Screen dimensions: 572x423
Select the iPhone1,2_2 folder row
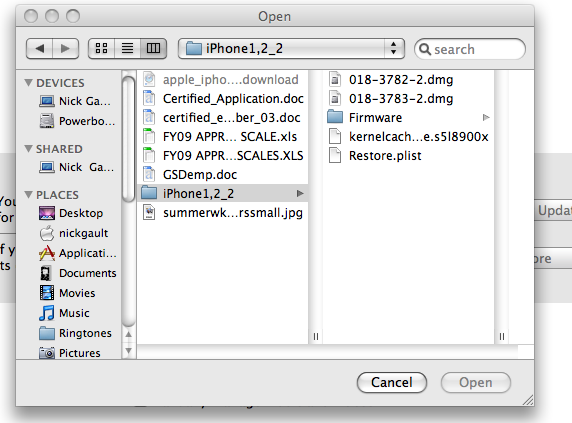(x=223, y=193)
